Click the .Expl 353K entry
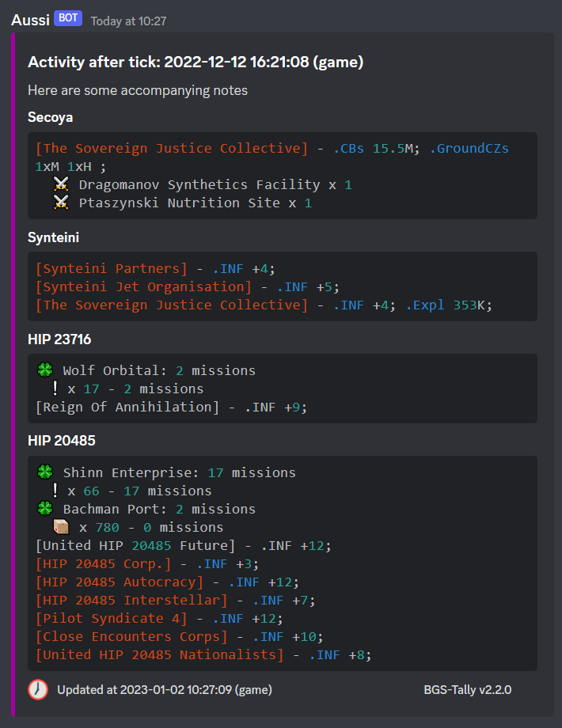This screenshot has height=728, width=562. (x=449, y=305)
